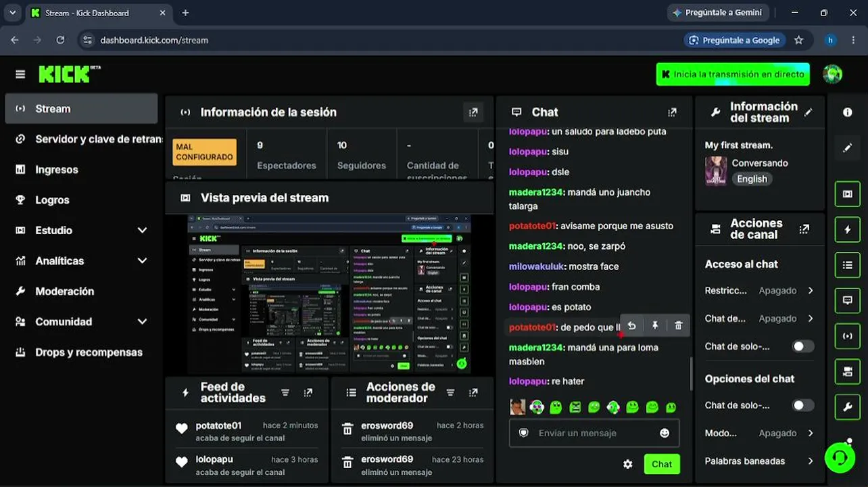Click the shield icon in the message box
868x487 pixels.
click(x=523, y=433)
